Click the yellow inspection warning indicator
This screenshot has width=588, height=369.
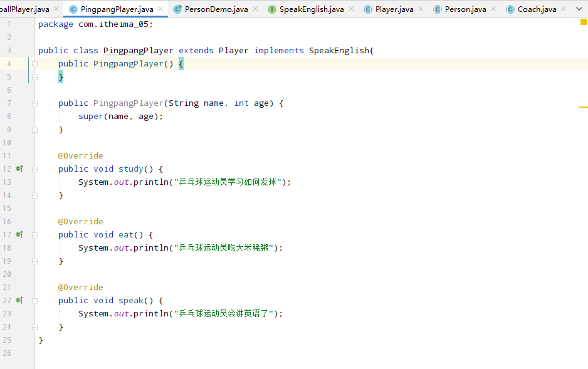pyautogui.click(x=583, y=22)
